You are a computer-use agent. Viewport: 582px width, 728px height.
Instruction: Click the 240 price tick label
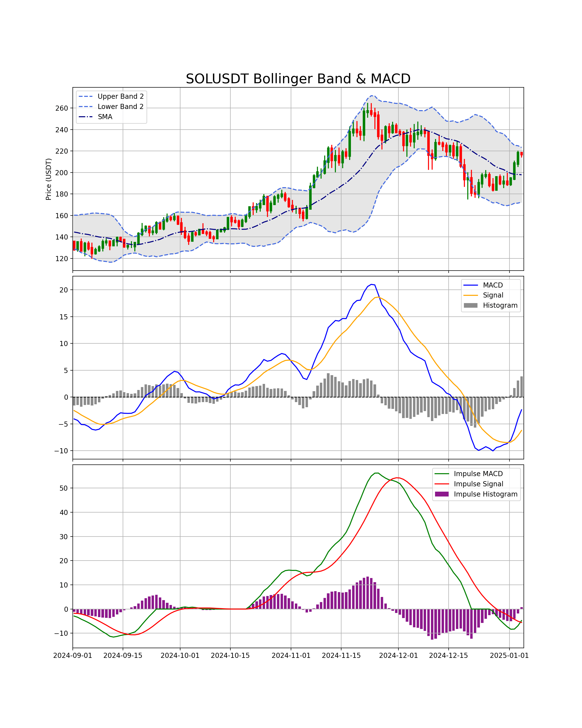pyautogui.click(x=62, y=130)
